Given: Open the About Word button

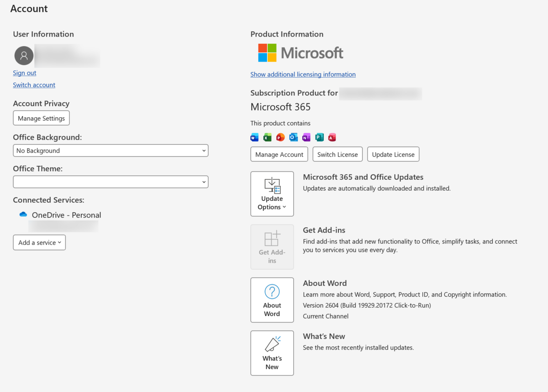Looking at the screenshot, I should pyautogui.click(x=272, y=300).
